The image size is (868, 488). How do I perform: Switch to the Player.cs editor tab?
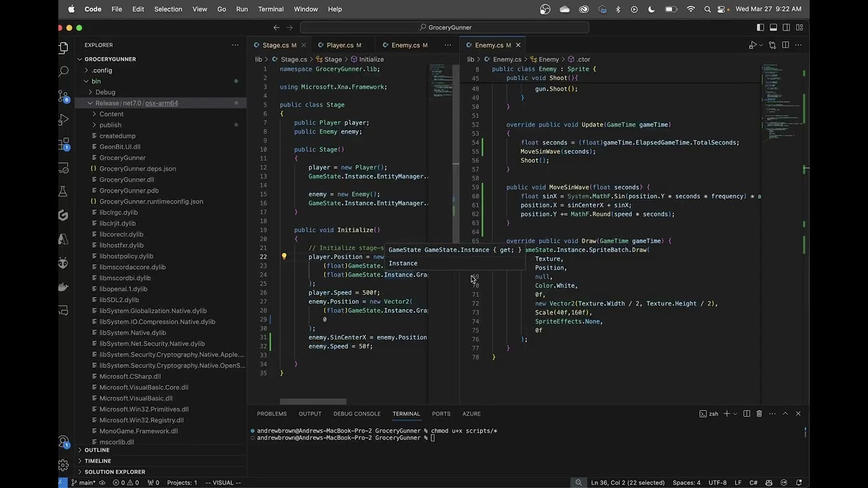point(340,45)
